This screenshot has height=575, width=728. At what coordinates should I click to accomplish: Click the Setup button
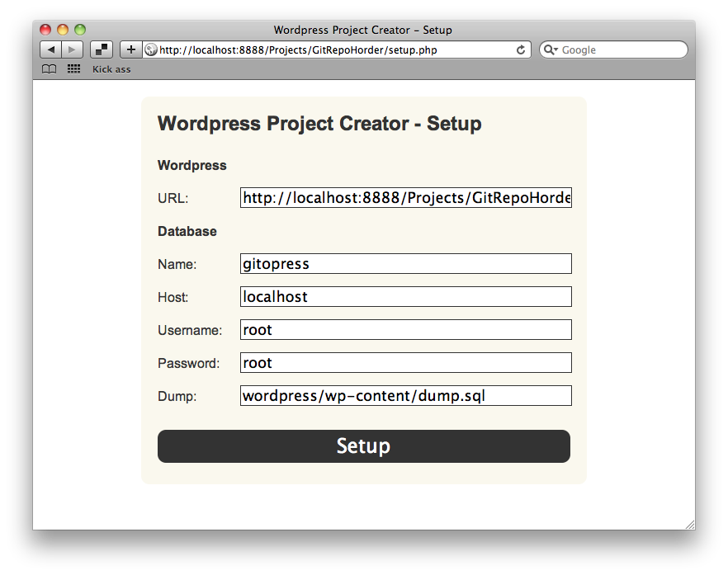point(363,446)
